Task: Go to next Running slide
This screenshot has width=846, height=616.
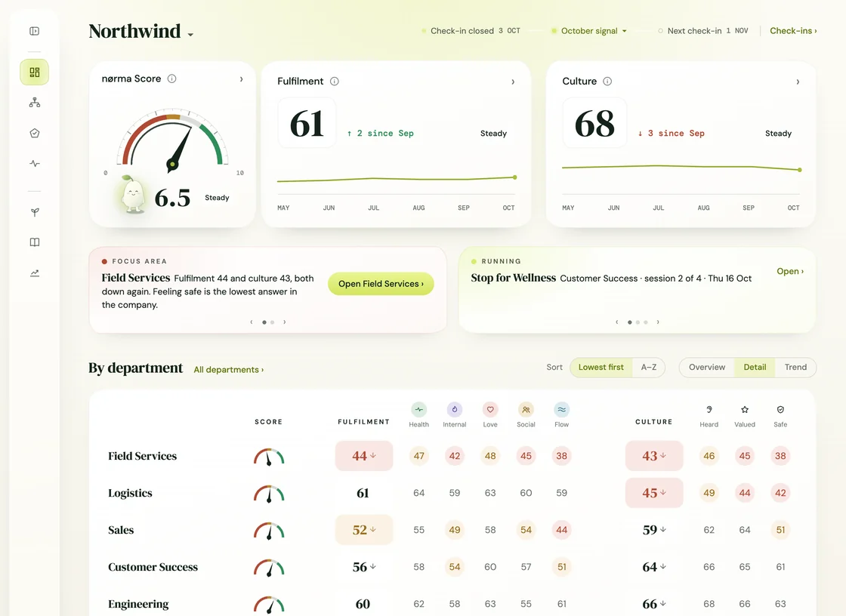Action: (x=658, y=322)
